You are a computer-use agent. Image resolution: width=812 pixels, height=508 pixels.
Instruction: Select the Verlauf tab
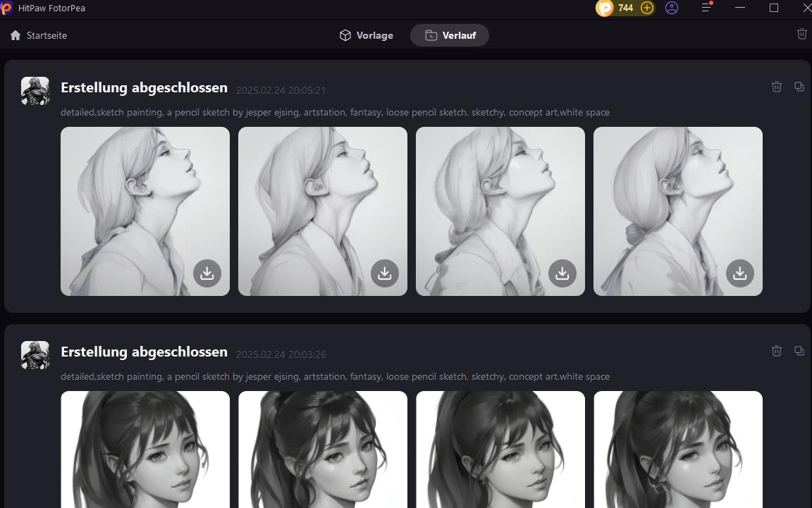[x=450, y=35]
